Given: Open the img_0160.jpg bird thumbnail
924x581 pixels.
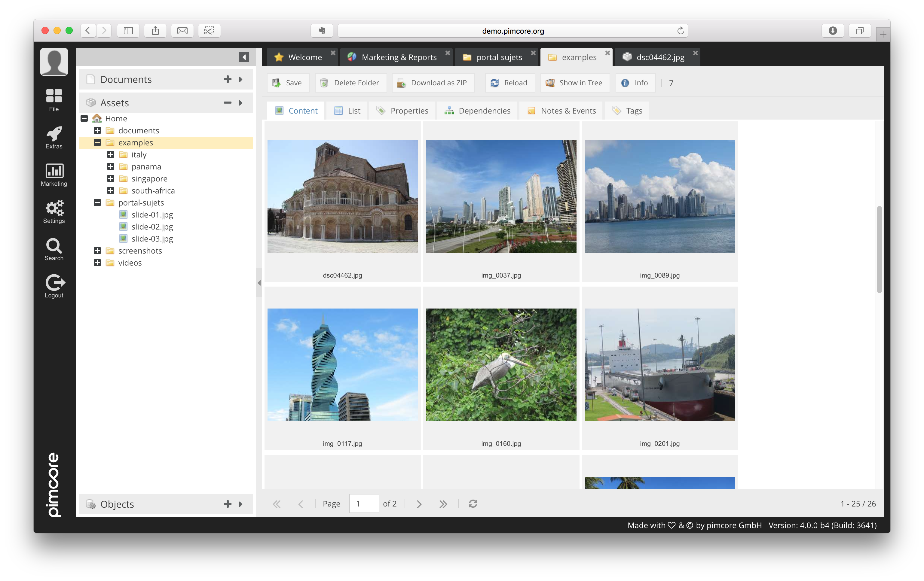Looking at the screenshot, I should coord(501,365).
